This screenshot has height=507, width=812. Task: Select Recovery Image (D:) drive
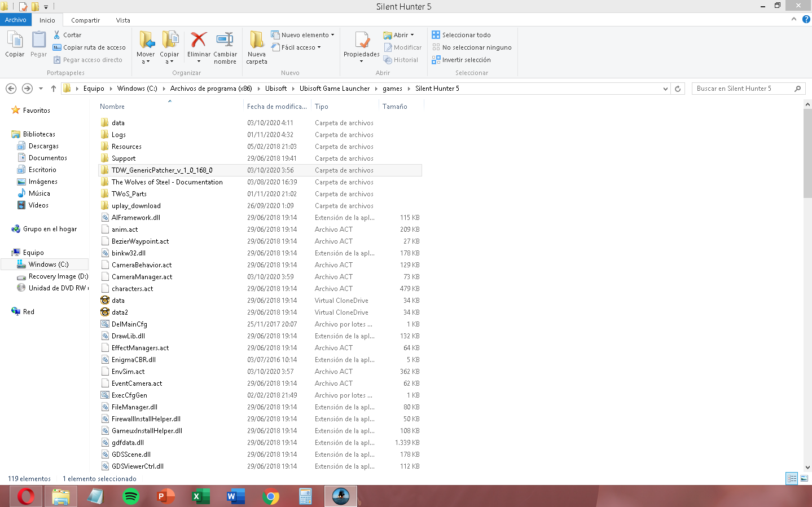click(58, 276)
